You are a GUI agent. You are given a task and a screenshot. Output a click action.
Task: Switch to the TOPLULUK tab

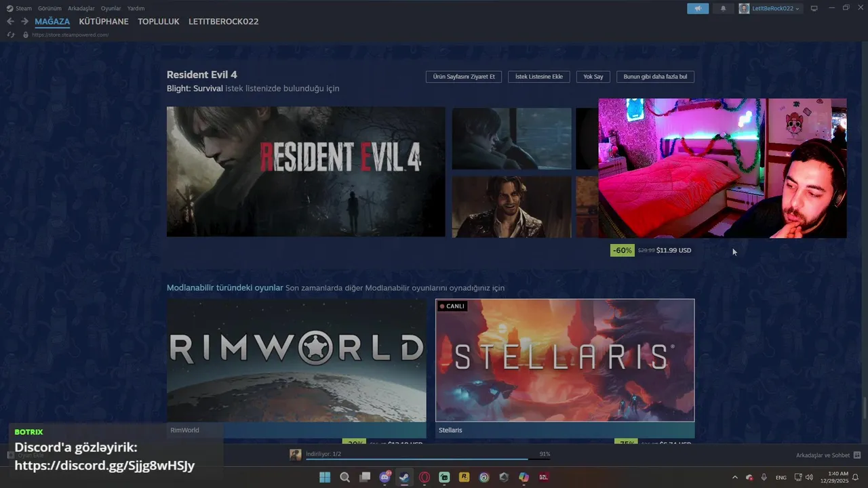point(159,22)
